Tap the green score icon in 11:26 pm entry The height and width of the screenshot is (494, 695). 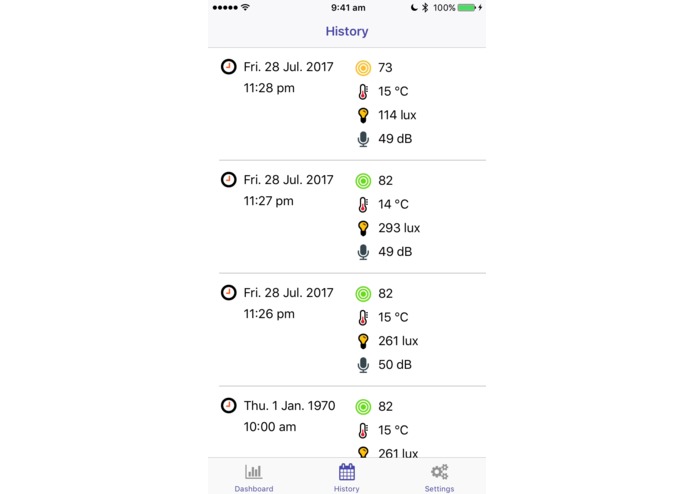coord(363,294)
